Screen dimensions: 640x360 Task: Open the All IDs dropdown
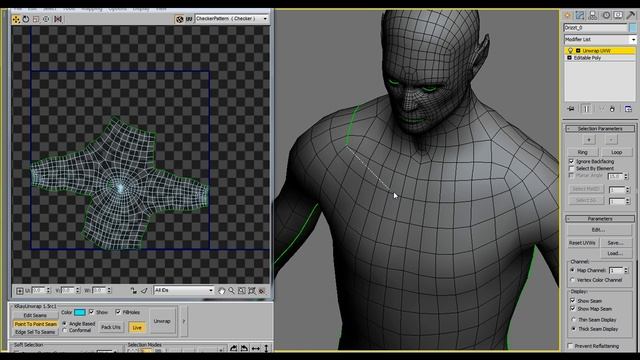[184, 290]
